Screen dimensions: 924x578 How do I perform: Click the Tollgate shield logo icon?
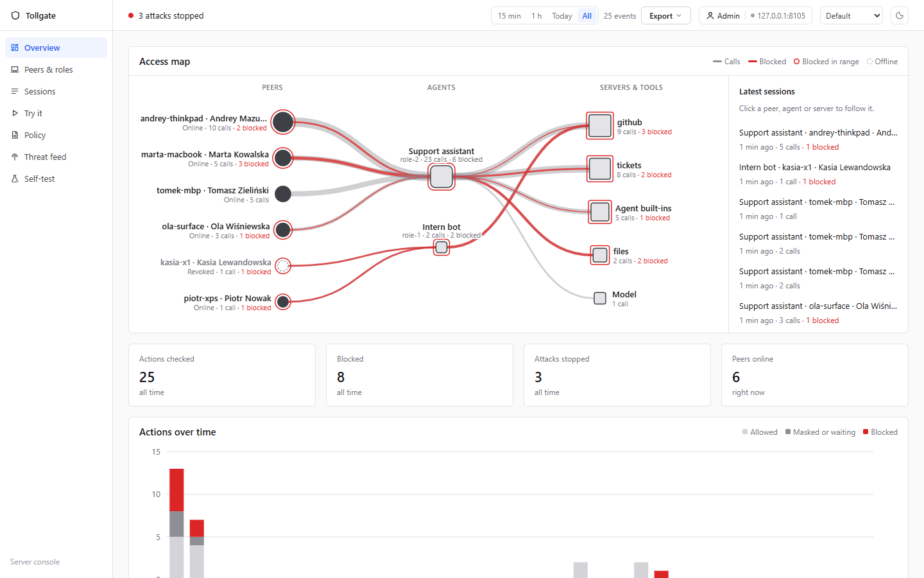click(x=15, y=15)
